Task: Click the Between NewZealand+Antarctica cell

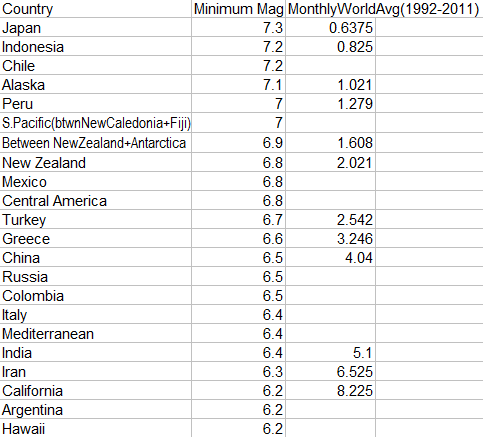Action: [x=96, y=143]
